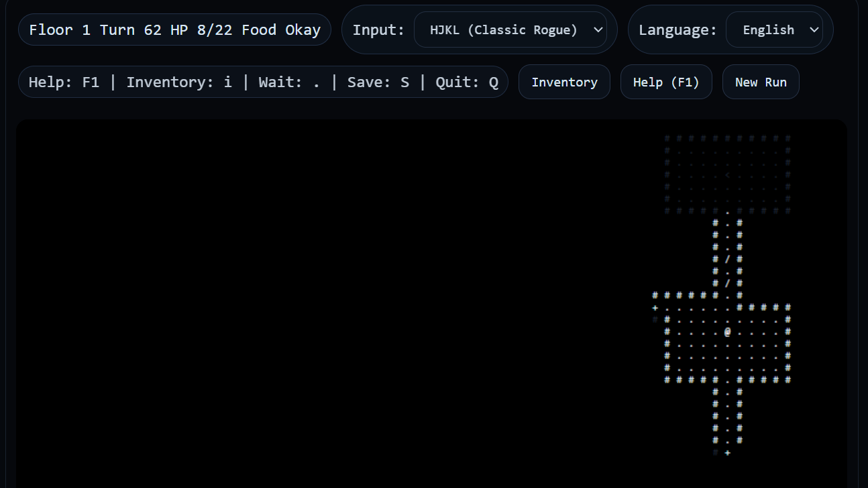
Task: Open the Inventory panel
Action: [564, 82]
